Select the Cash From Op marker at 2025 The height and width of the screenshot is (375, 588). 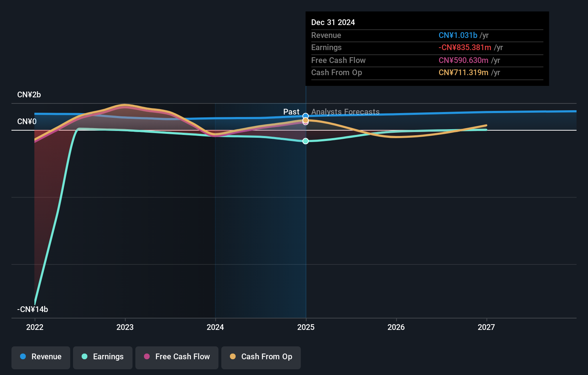tap(305, 121)
